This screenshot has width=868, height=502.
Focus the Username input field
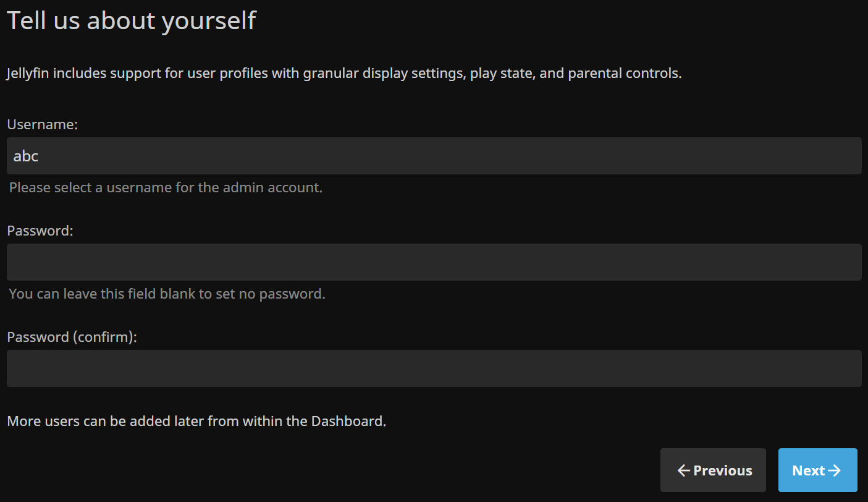click(434, 156)
